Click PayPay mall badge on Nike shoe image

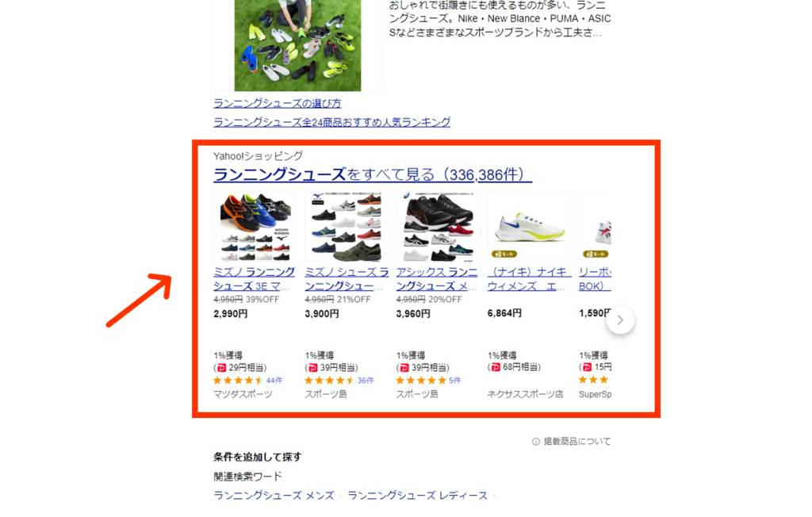coord(504,254)
